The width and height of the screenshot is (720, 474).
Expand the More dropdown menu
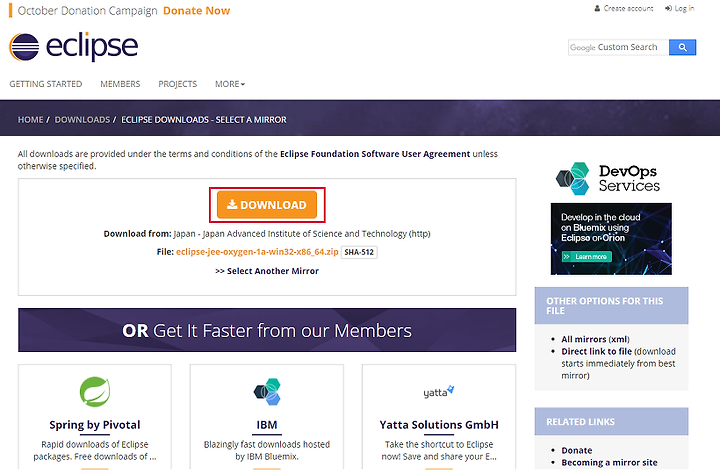click(230, 84)
